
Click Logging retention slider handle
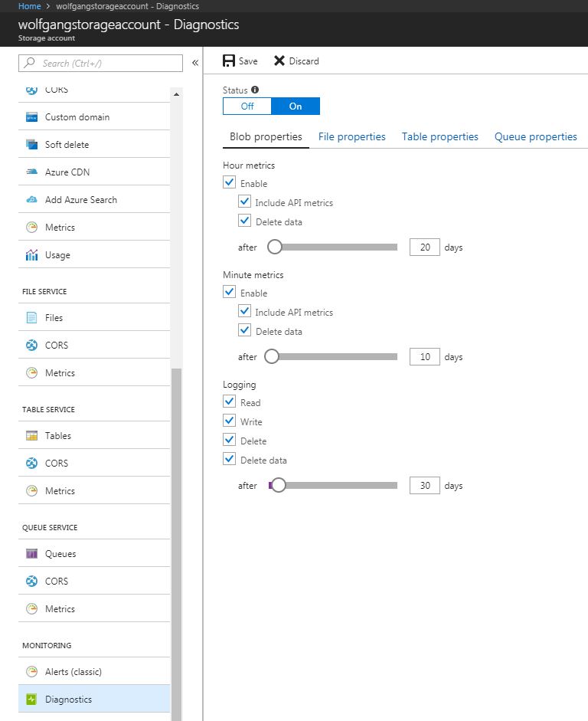279,485
